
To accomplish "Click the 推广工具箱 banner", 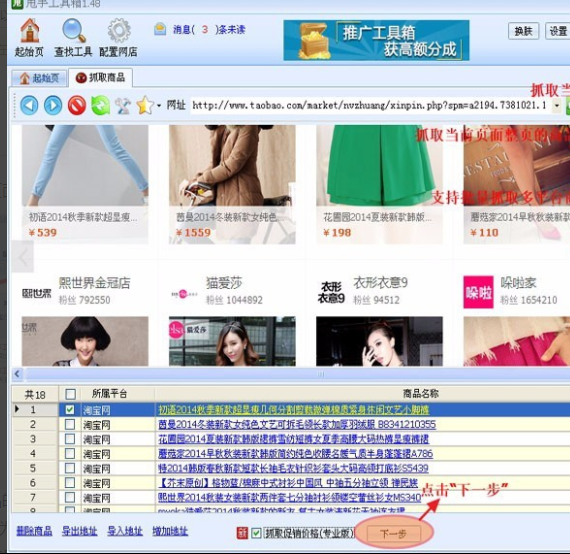I will point(376,40).
